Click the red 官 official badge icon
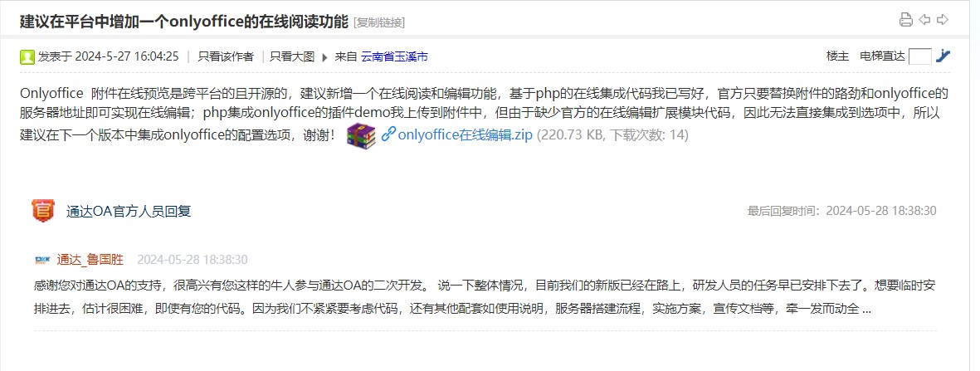This screenshot has height=371, width=980. (x=43, y=211)
